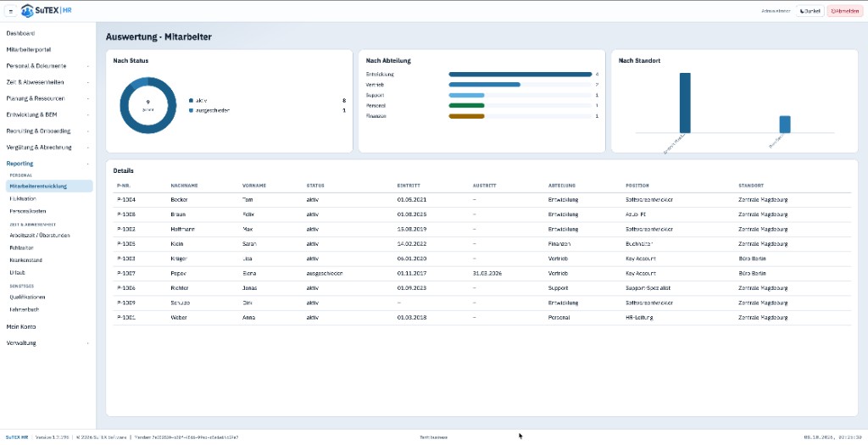Sort by the STANDORT column header

tap(751, 186)
